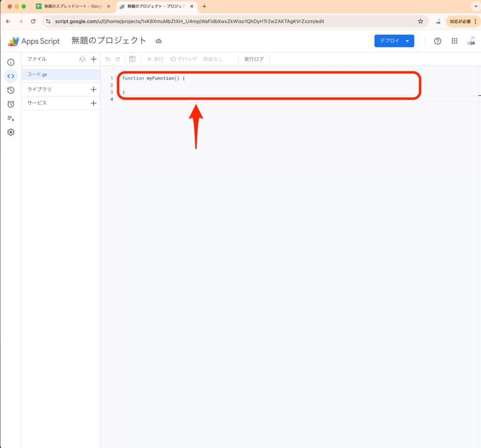Screen dimensions: 481x448
Task: Open the help question mark icon
Action: point(437,41)
